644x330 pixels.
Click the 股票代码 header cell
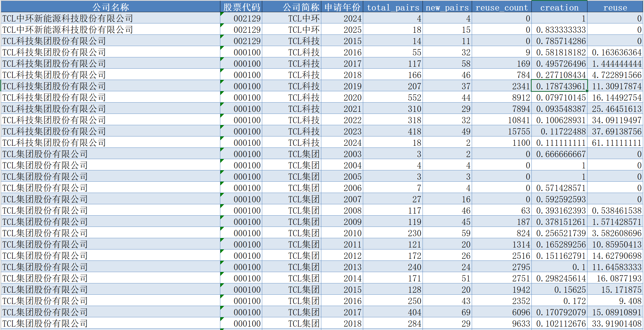pos(241,6)
